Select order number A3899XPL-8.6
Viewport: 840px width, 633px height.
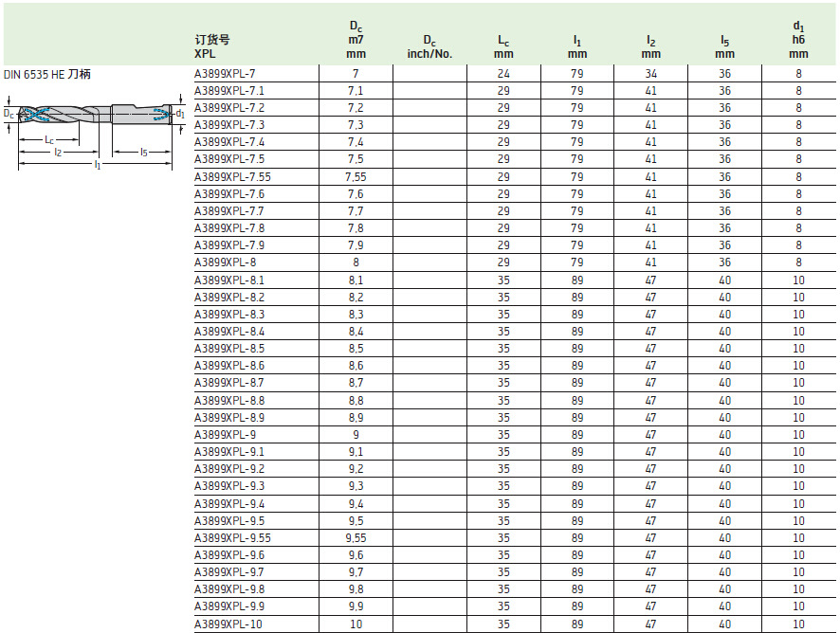228,366
